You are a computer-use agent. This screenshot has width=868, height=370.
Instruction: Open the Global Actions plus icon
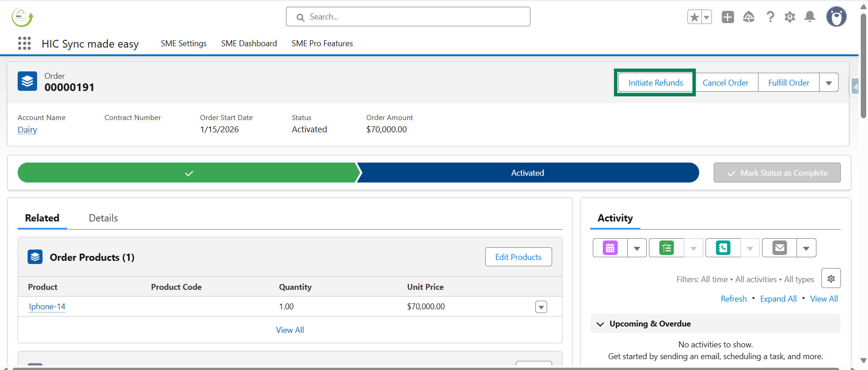click(x=728, y=17)
